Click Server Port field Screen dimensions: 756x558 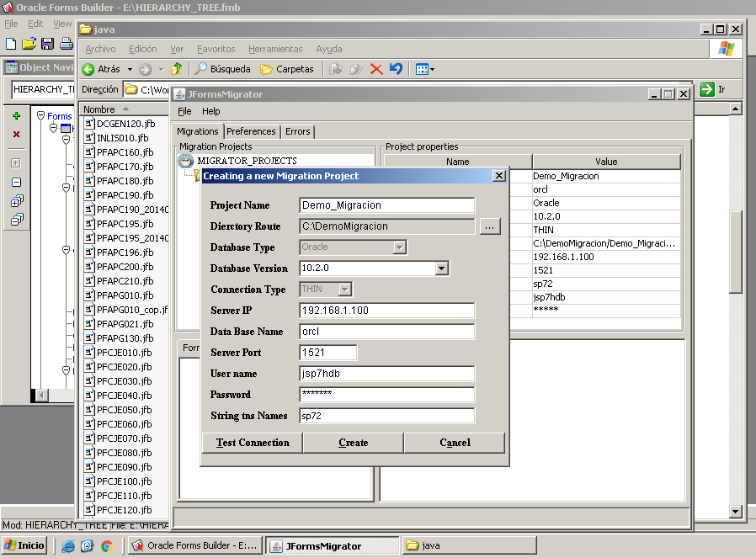click(x=327, y=353)
